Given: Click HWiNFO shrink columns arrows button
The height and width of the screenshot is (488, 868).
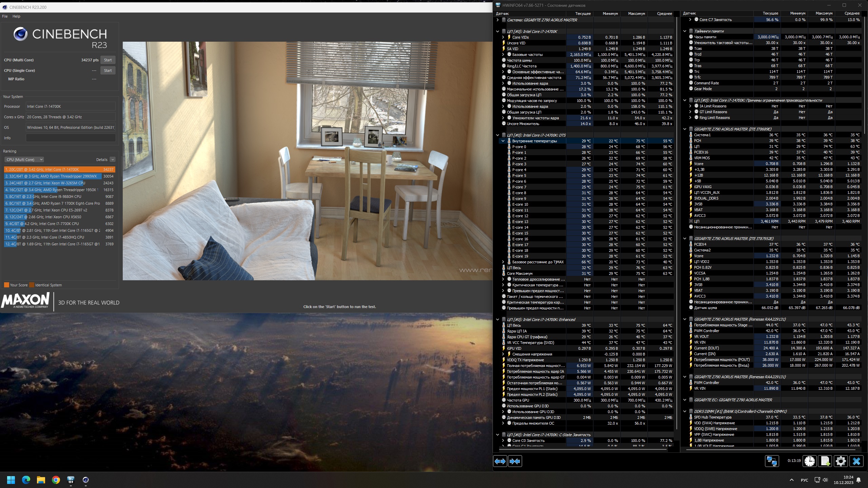Looking at the screenshot, I should (x=515, y=461).
